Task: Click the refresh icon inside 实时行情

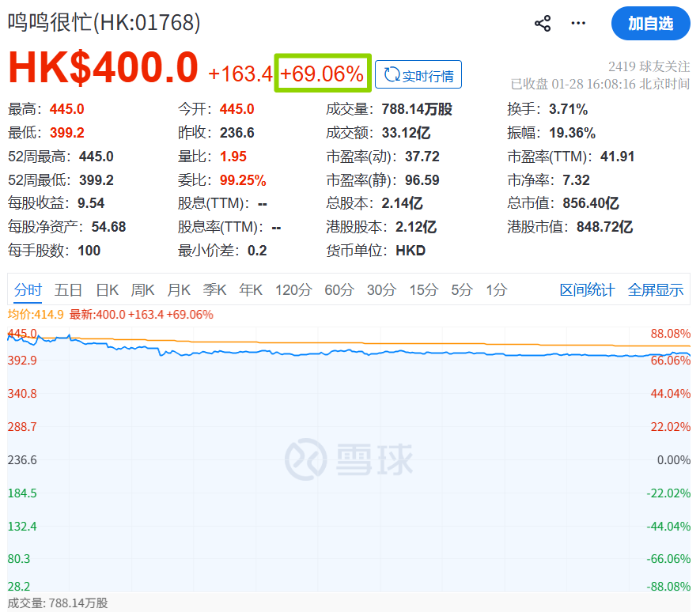Action: (391, 74)
